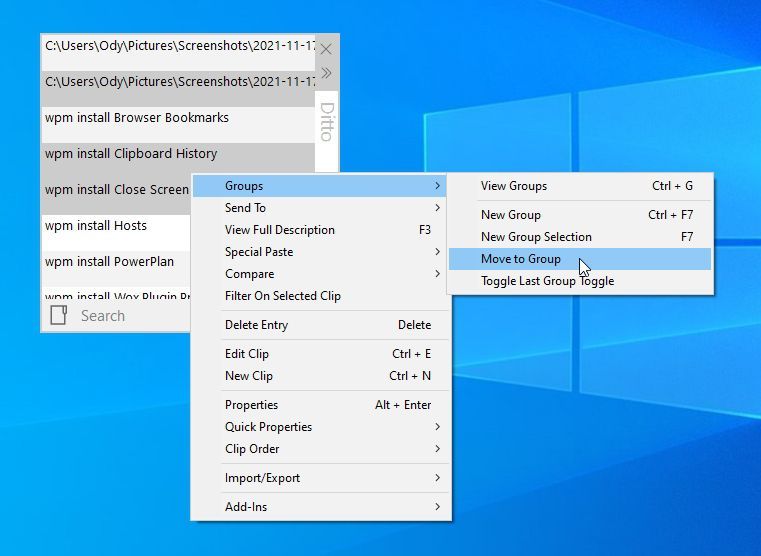761x556 pixels.
Task: Open the Import/Export submenu
Action: [320, 478]
